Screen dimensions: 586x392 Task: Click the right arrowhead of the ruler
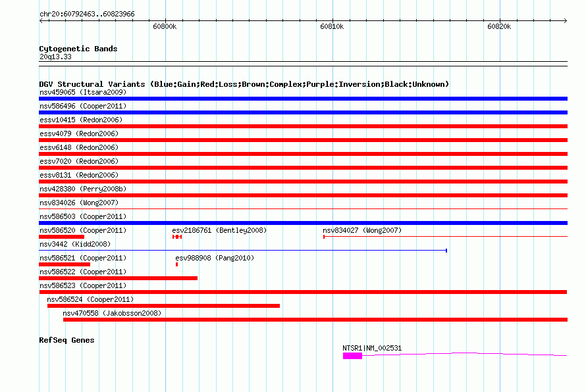coord(566,21)
